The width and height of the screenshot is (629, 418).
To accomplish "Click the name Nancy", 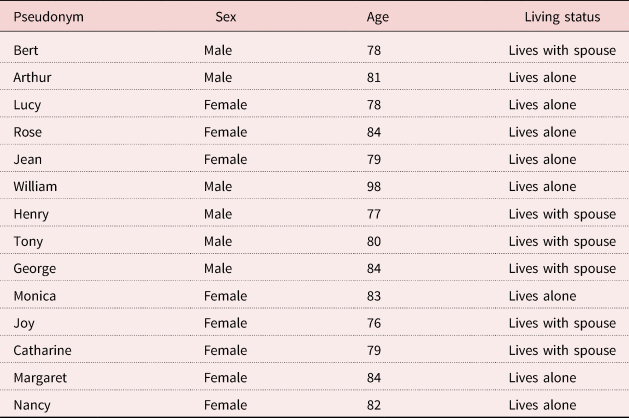I will (32, 405).
